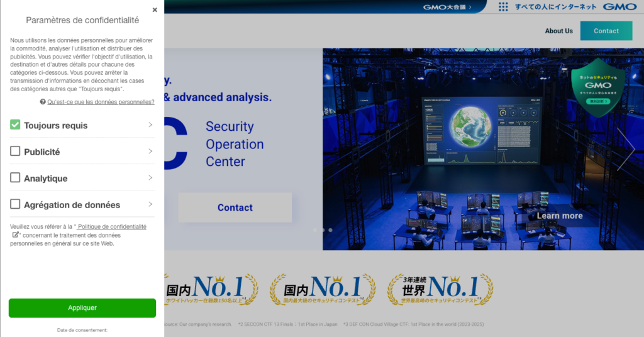Check the Agrégation de données box
644x337 pixels.
pos(15,204)
